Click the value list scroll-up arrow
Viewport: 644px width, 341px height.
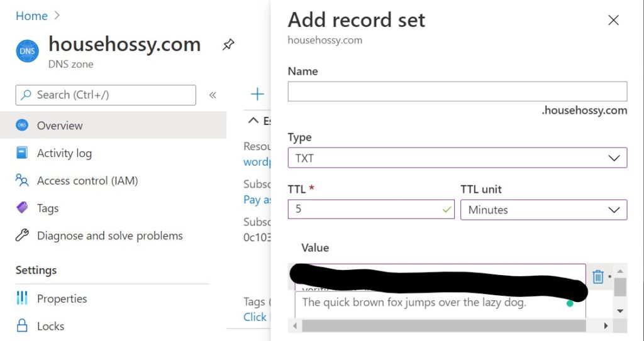[x=620, y=271]
